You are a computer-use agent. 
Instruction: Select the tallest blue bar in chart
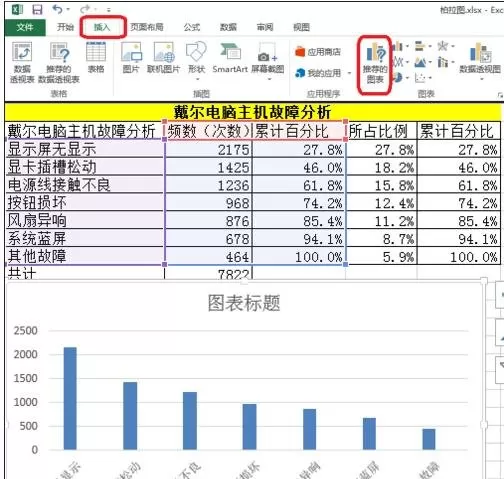pyautogui.click(x=70, y=399)
